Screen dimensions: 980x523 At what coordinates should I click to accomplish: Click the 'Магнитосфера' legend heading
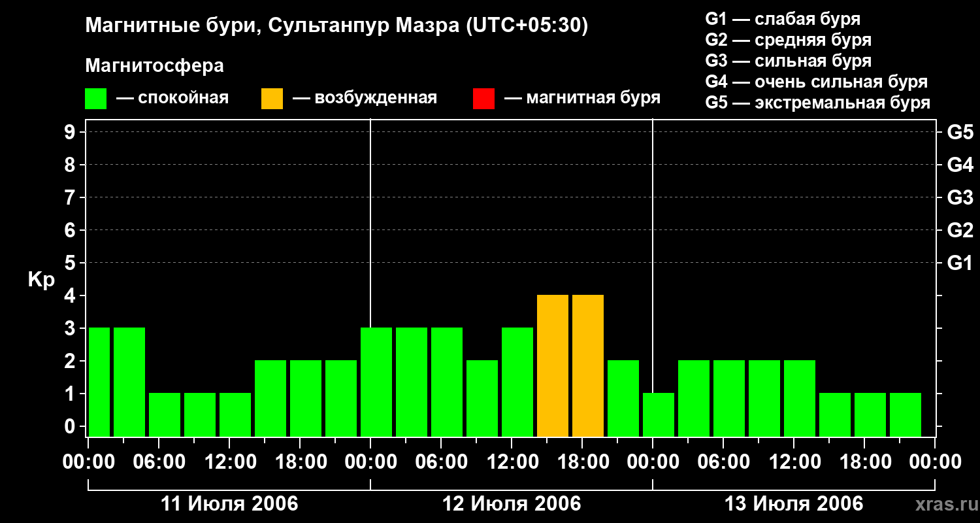coord(154,66)
